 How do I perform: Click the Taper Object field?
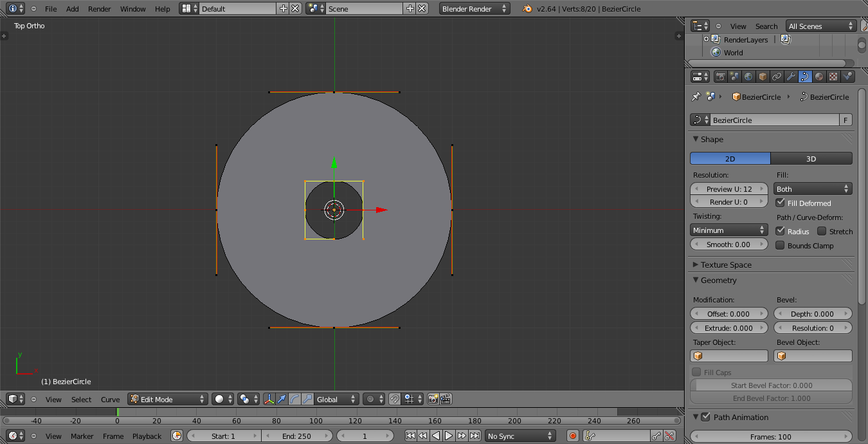729,355
